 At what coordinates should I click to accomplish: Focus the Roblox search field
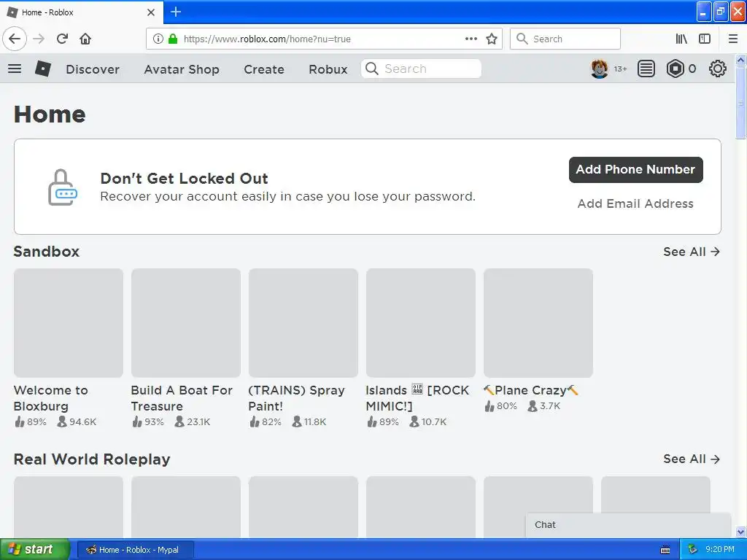coord(421,69)
